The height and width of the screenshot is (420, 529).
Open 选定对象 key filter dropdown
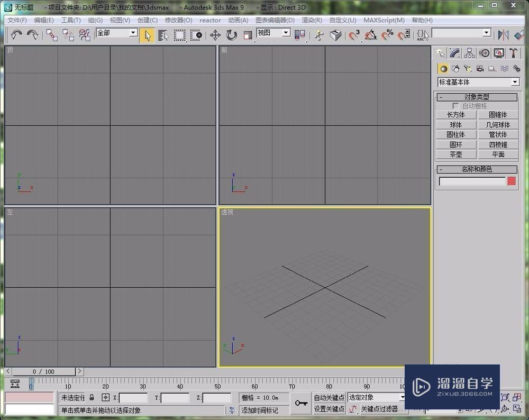pyautogui.click(x=377, y=397)
